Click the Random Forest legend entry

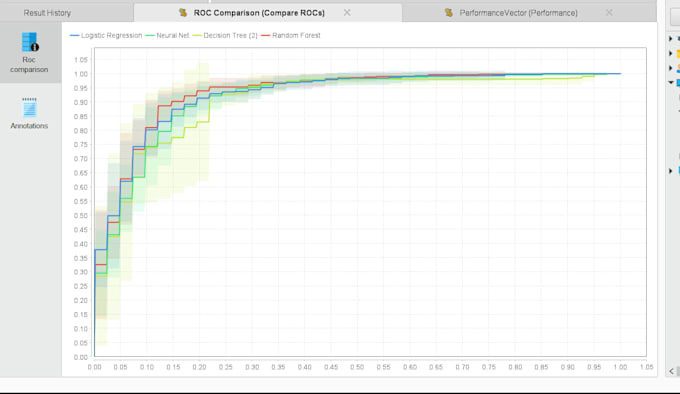(x=291, y=36)
